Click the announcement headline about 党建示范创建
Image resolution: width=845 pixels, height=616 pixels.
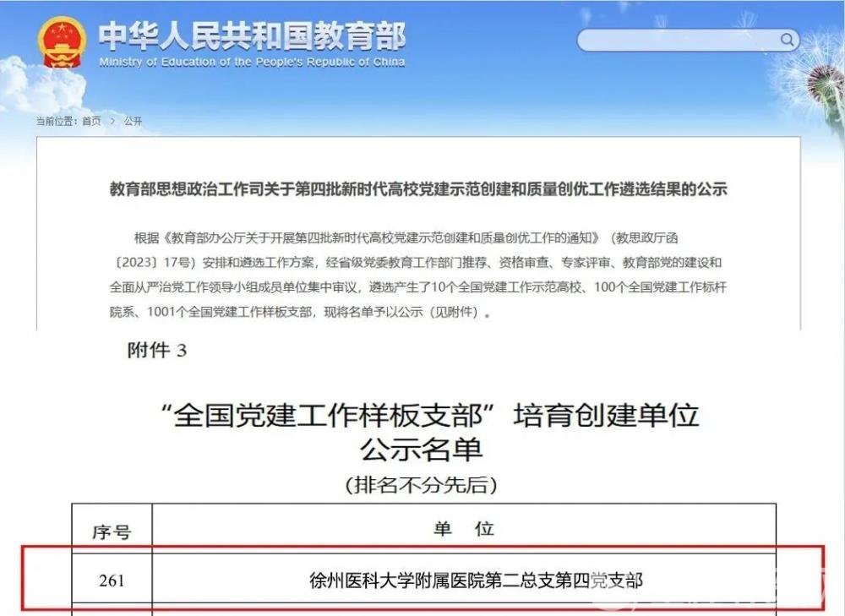coord(419,190)
